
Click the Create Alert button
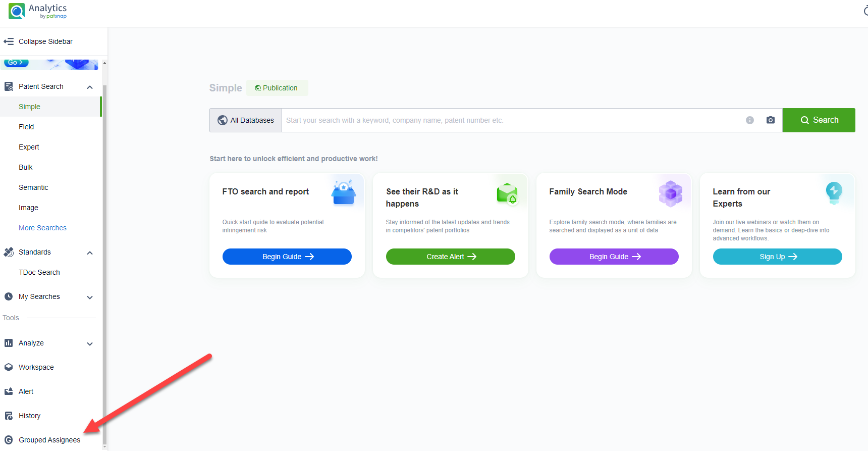450,257
